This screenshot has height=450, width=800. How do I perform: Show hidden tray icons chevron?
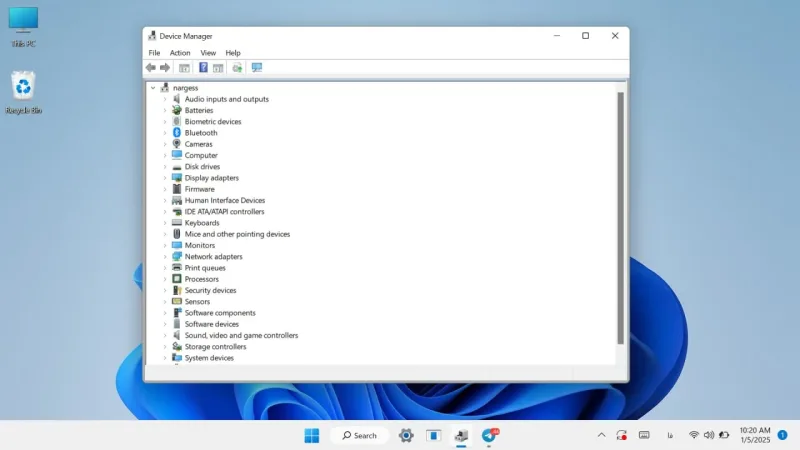click(602, 435)
